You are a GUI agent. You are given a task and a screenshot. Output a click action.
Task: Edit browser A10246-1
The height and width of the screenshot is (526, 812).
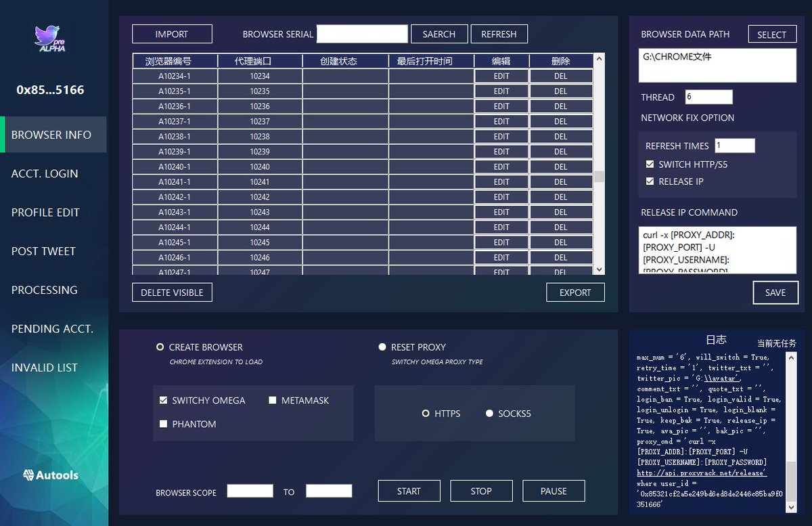point(501,257)
